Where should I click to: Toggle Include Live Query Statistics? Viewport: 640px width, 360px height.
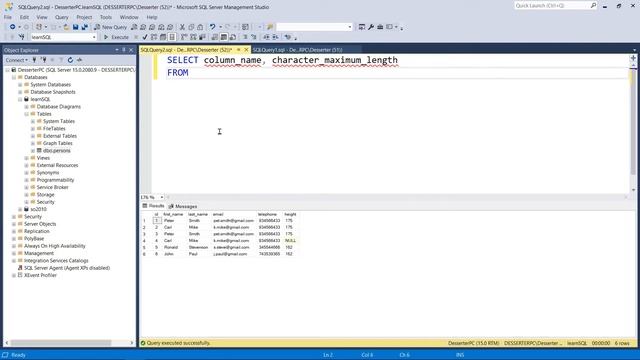click(193, 37)
